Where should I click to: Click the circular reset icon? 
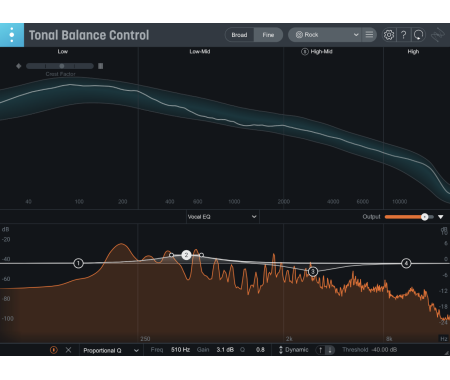pyautogui.click(x=419, y=35)
